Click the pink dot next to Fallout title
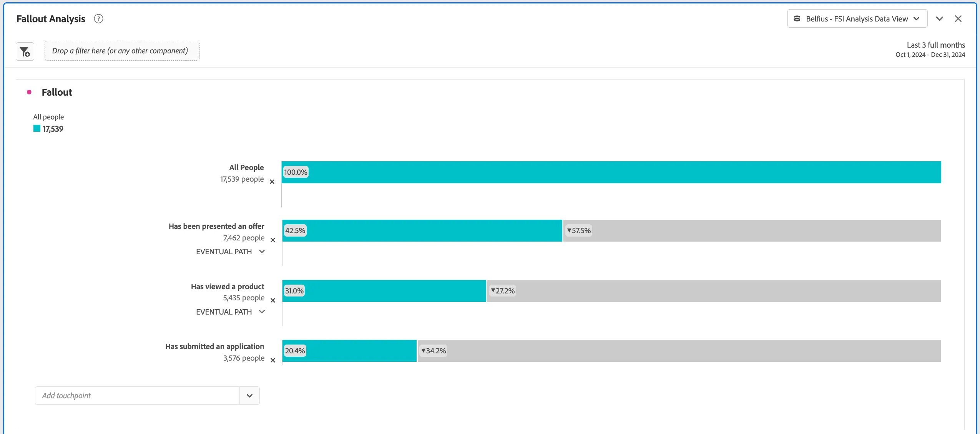 click(29, 92)
